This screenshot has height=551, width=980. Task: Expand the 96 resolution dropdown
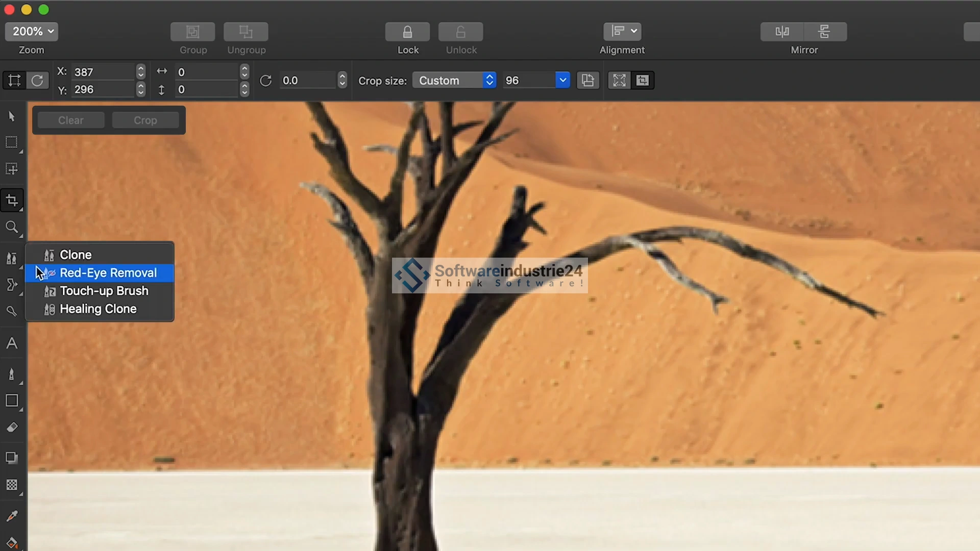pyautogui.click(x=562, y=81)
